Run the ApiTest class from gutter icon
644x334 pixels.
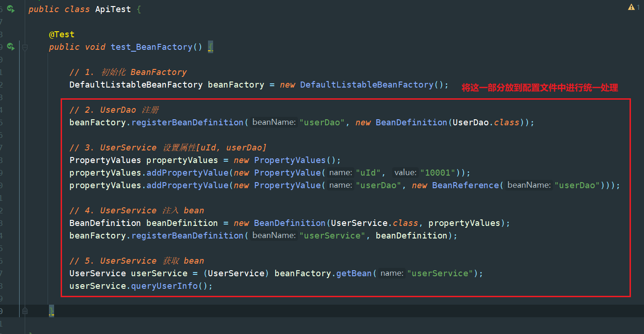point(10,9)
